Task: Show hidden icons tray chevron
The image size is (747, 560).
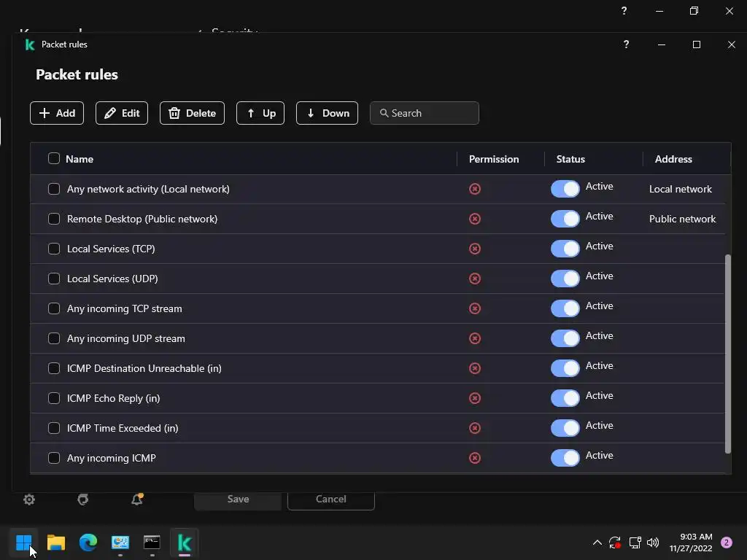Action: [597, 542]
